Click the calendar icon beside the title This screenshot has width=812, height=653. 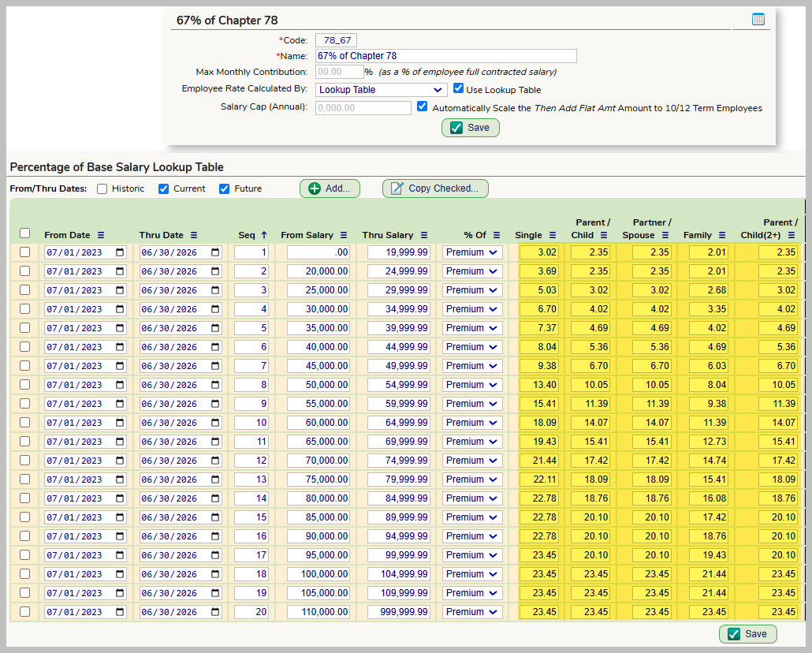tap(758, 20)
